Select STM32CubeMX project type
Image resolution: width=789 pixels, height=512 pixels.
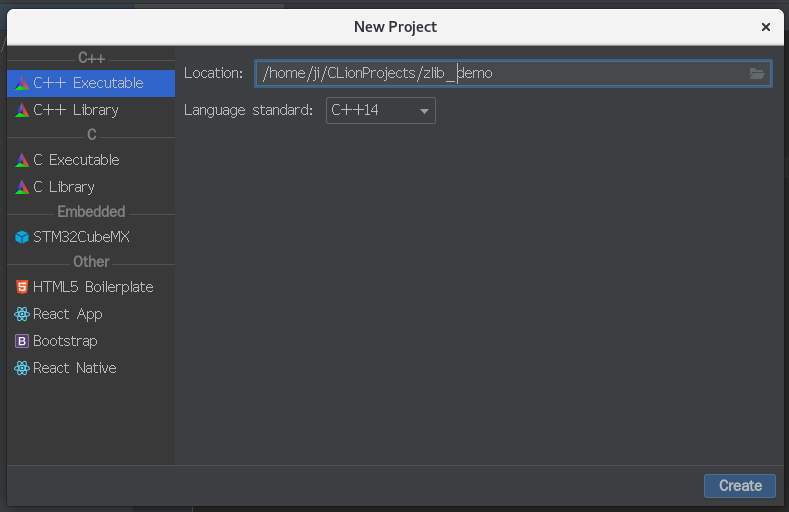pos(81,237)
